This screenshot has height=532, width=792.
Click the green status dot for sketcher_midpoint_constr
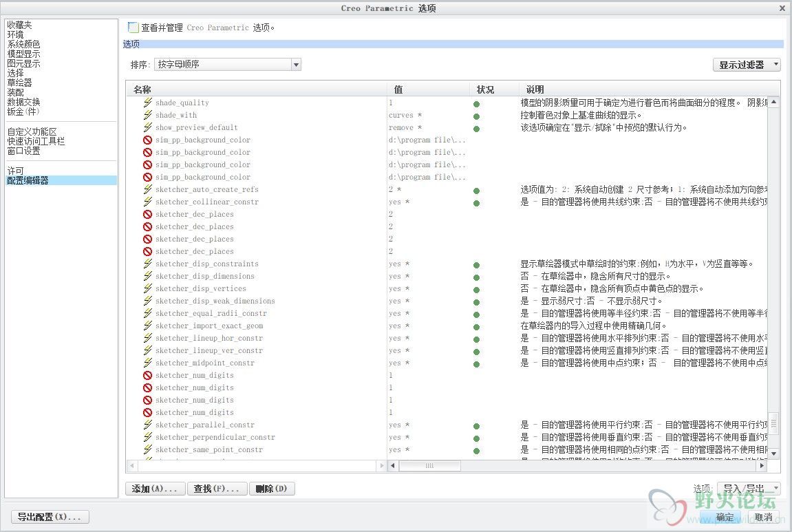476,364
